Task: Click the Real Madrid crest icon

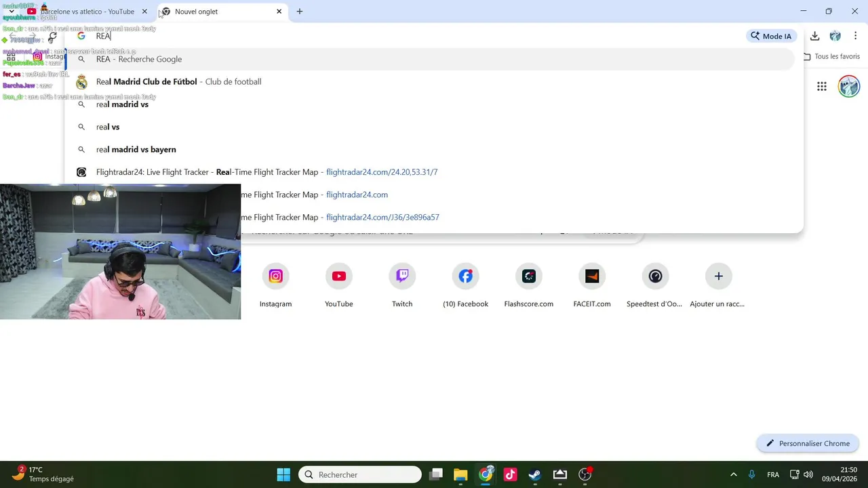Action: pyautogui.click(x=81, y=82)
